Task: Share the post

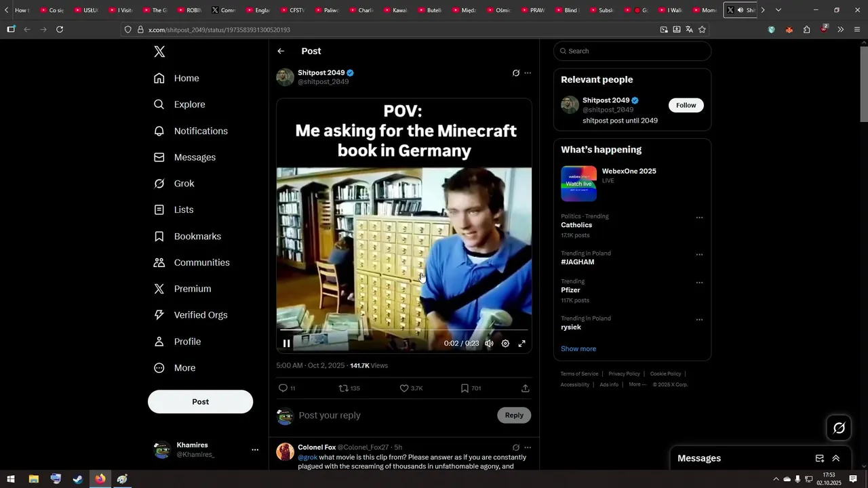Action: click(x=526, y=388)
